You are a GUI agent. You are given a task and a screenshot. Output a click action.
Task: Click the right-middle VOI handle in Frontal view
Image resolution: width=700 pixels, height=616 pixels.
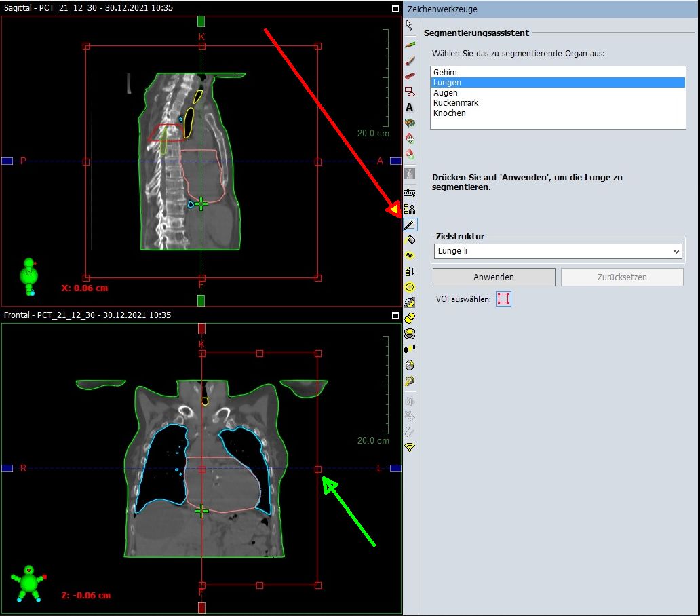tap(318, 469)
